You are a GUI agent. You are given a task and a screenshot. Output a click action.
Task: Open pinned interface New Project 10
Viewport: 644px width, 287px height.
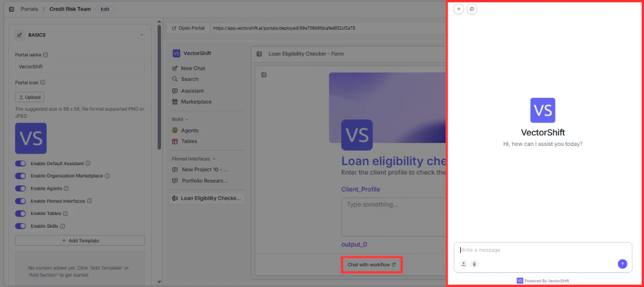coord(200,169)
